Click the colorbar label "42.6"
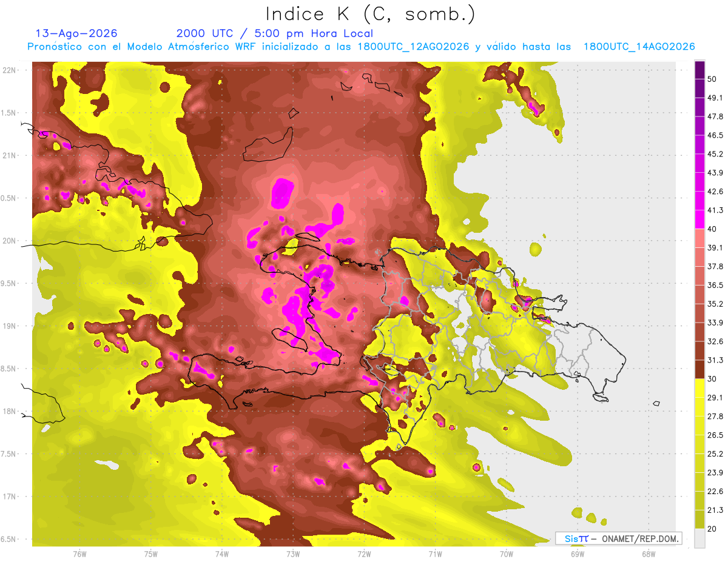Viewport: 728px width, 562px height. (x=715, y=192)
